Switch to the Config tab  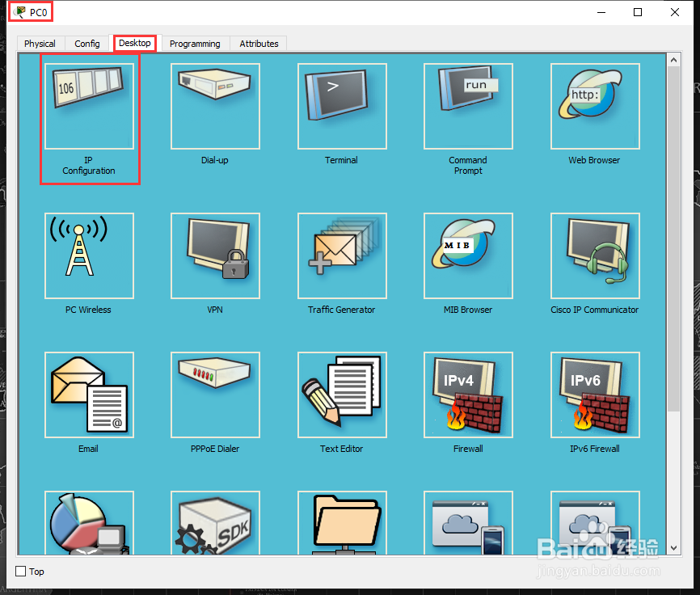[86, 44]
